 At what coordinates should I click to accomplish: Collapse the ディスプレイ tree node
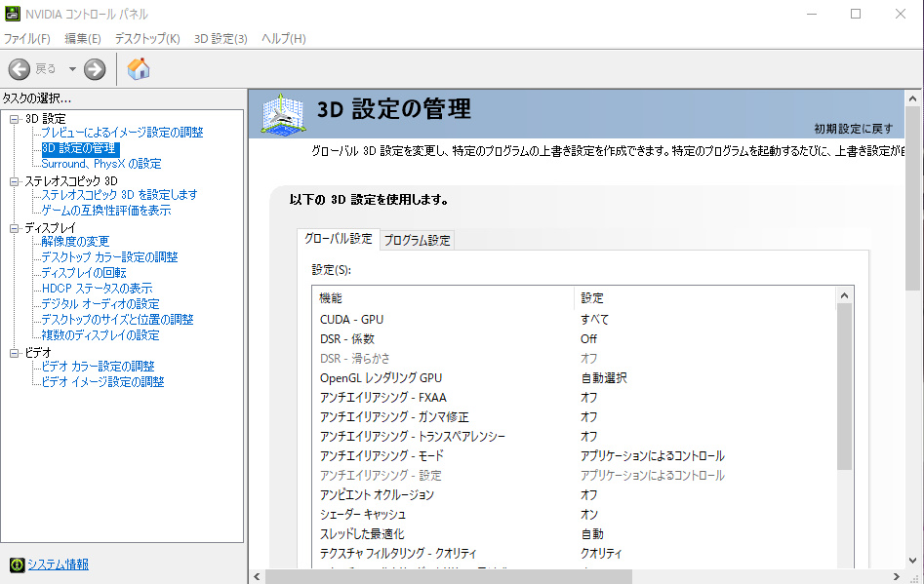14,228
